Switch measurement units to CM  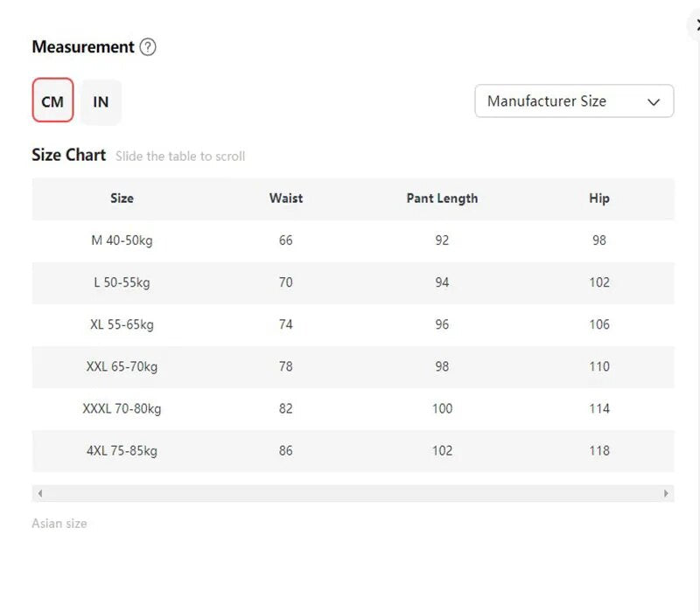click(52, 101)
